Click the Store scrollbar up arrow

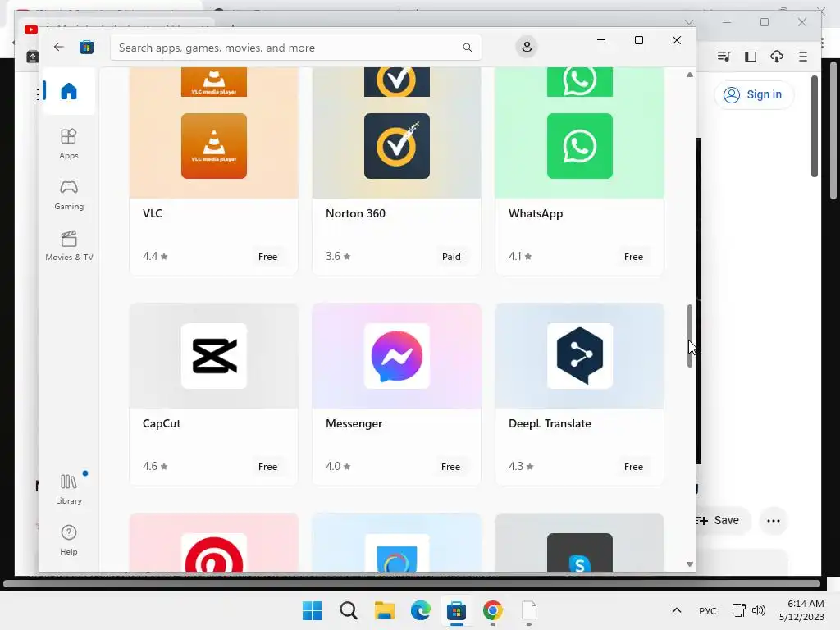click(689, 75)
